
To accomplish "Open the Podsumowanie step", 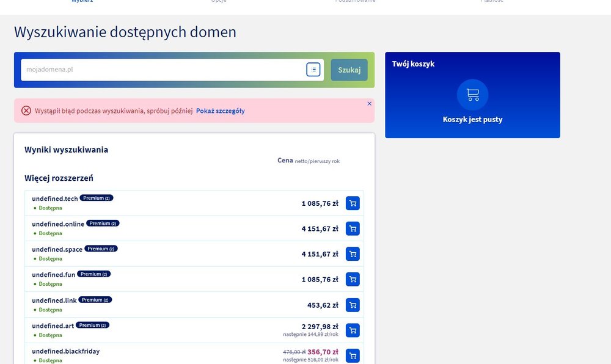I will coord(356,1).
